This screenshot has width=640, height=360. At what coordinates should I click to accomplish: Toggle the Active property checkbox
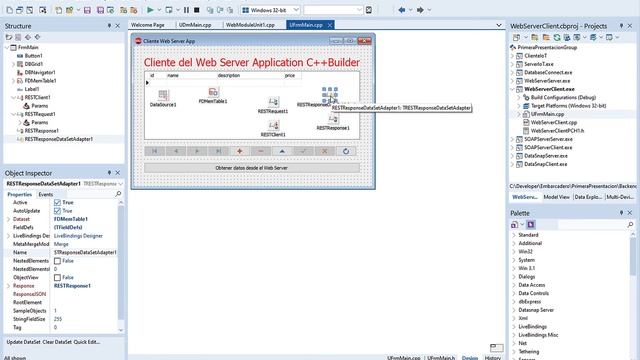coord(57,202)
